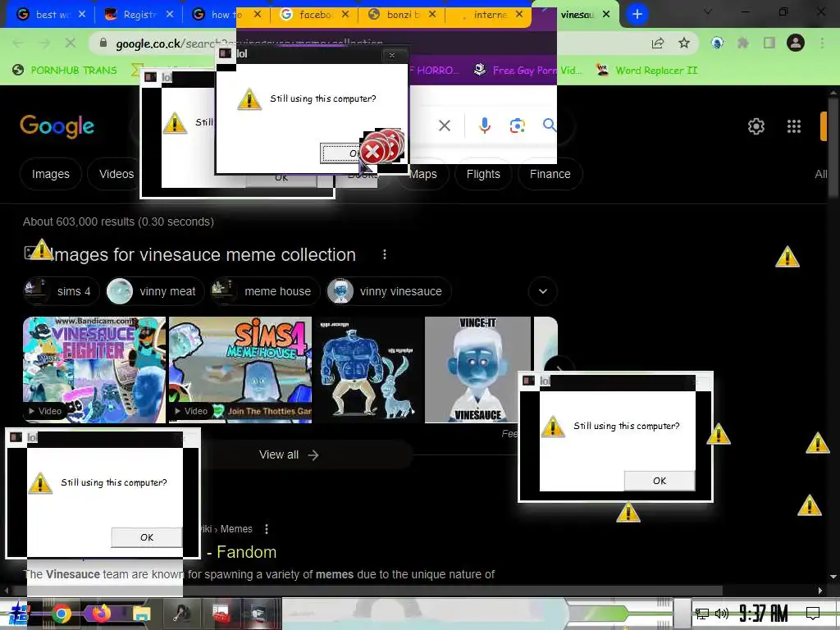Share this page using the share icon

tap(658, 43)
